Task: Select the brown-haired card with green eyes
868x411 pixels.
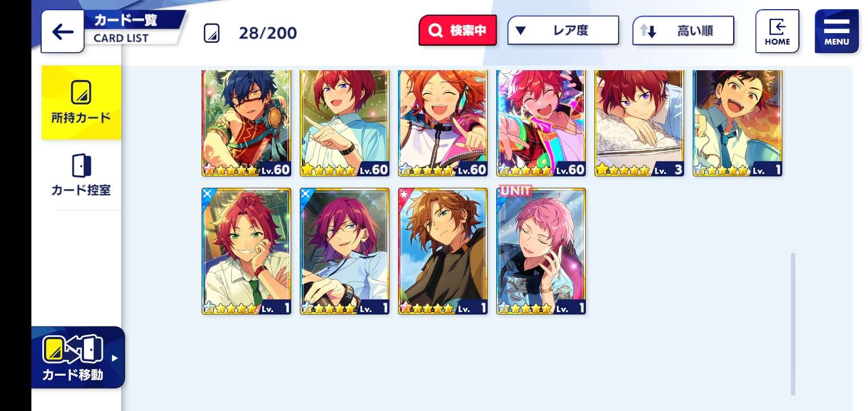Action: [x=443, y=251]
